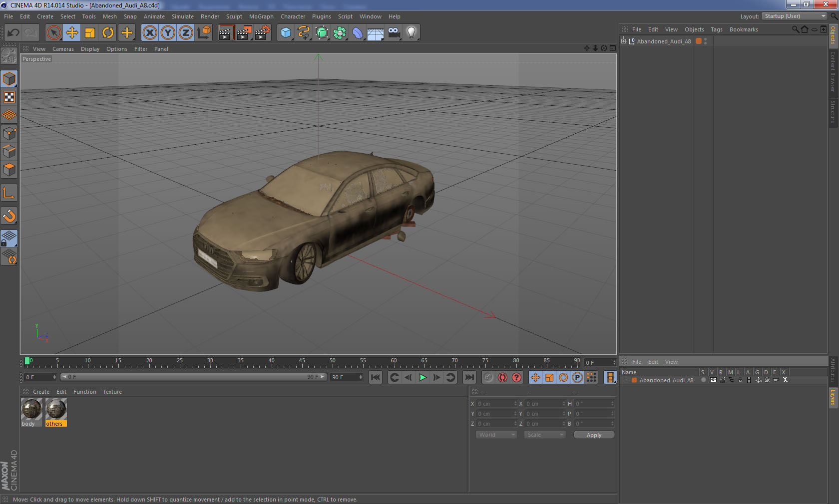Activate the Rotate tool in top toolbar
The width and height of the screenshot is (839, 504).
click(108, 33)
